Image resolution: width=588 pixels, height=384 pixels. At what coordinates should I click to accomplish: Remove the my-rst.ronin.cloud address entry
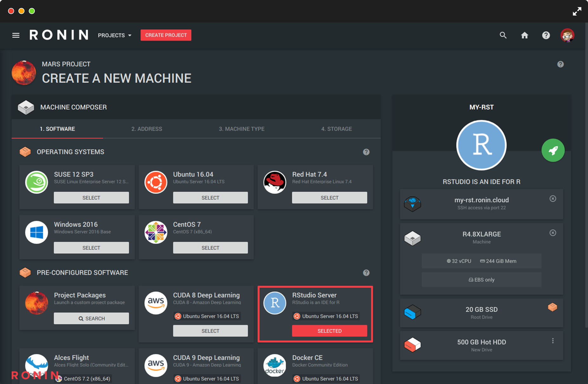pyautogui.click(x=553, y=199)
